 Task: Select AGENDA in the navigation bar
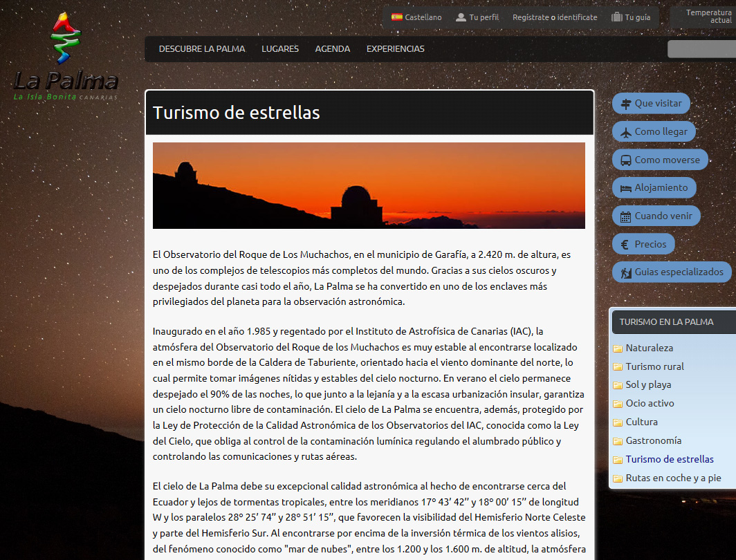(333, 49)
